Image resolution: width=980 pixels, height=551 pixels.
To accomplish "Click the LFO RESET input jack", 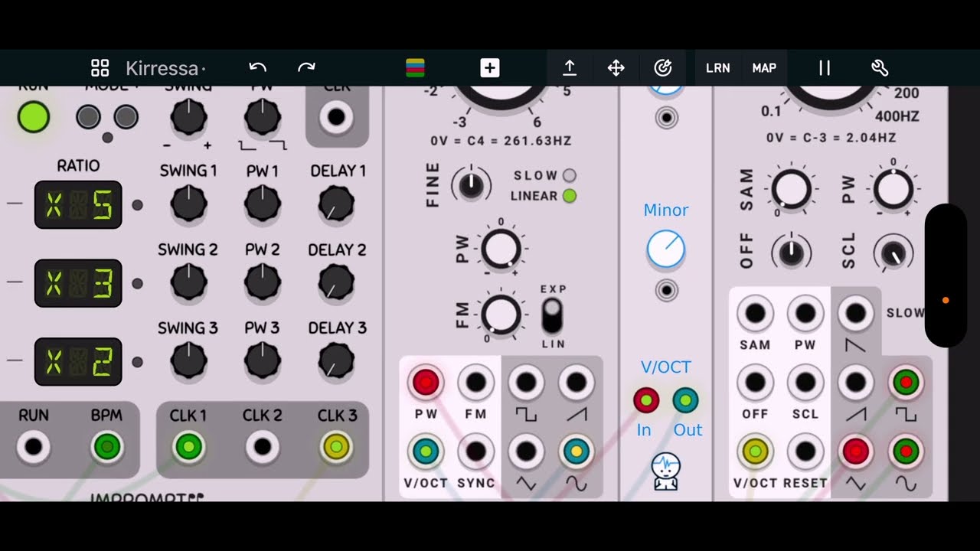I will point(805,452).
